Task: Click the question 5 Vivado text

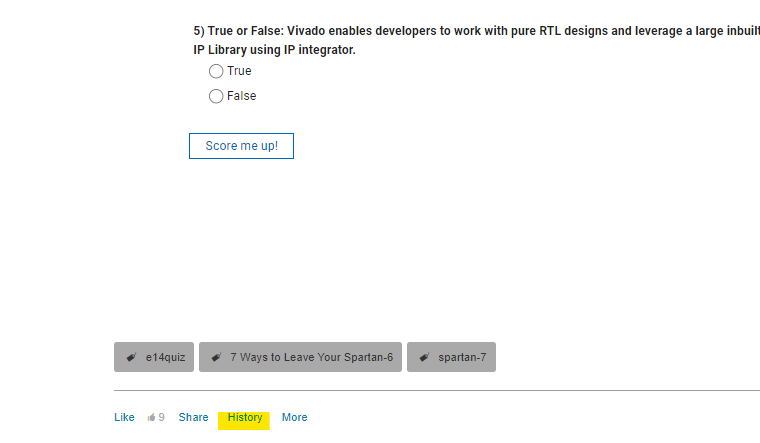Action: 476,40
